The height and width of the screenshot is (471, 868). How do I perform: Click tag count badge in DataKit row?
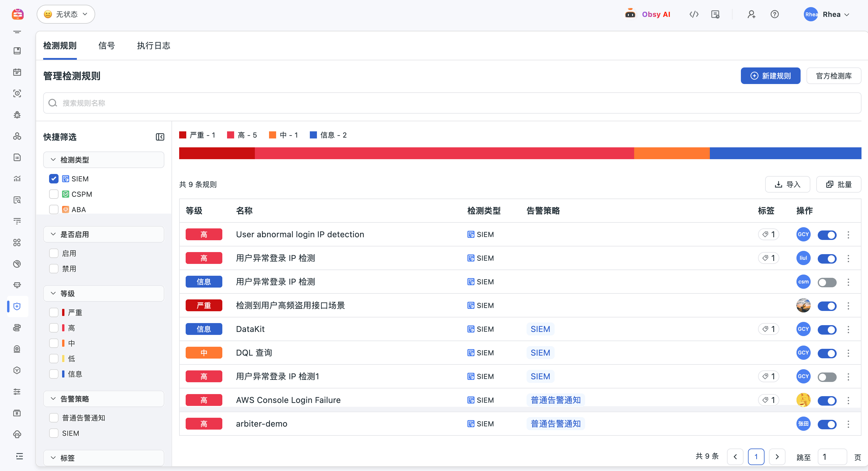pos(769,329)
